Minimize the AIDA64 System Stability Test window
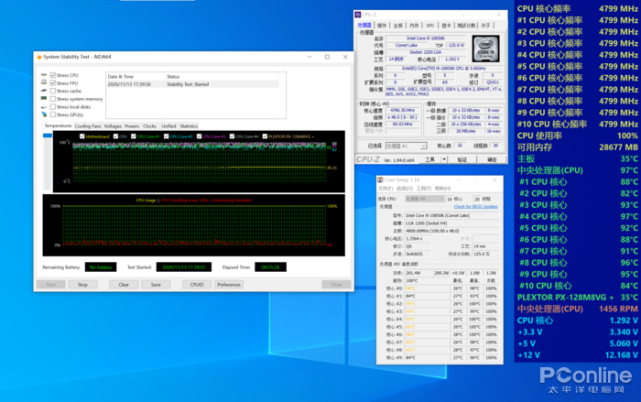 coord(309,57)
